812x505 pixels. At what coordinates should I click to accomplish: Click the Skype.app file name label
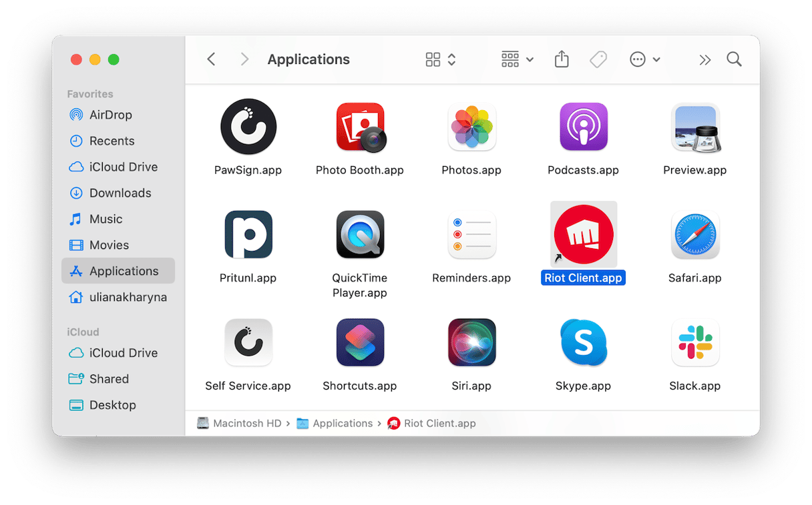584,386
